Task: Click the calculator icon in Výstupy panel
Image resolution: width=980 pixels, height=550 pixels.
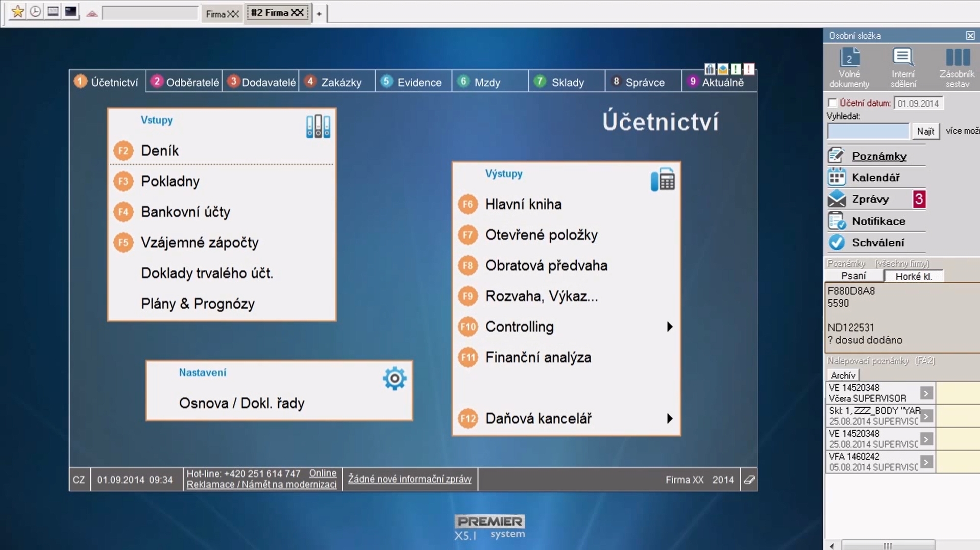Action: tap(663, 180)
